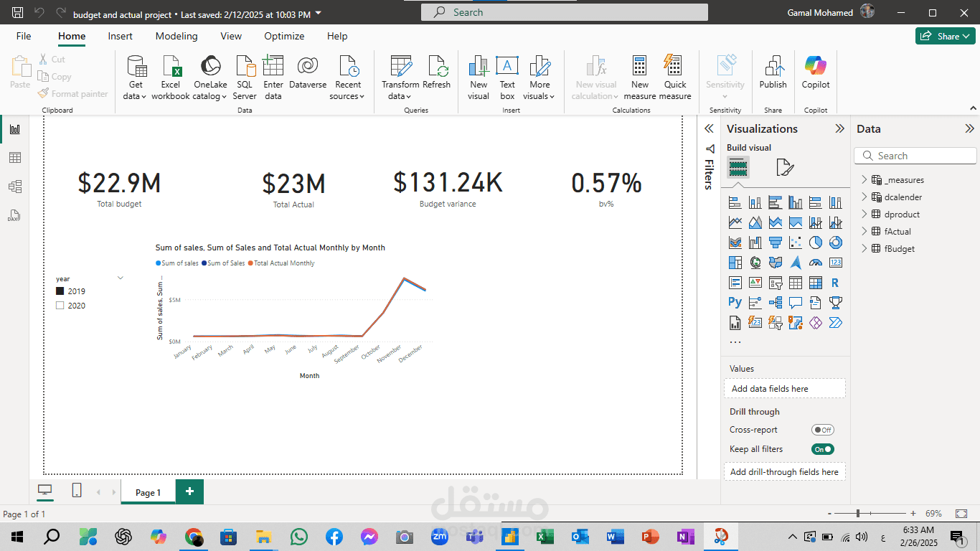Collapse the Visualizations pane

[840, 129]
